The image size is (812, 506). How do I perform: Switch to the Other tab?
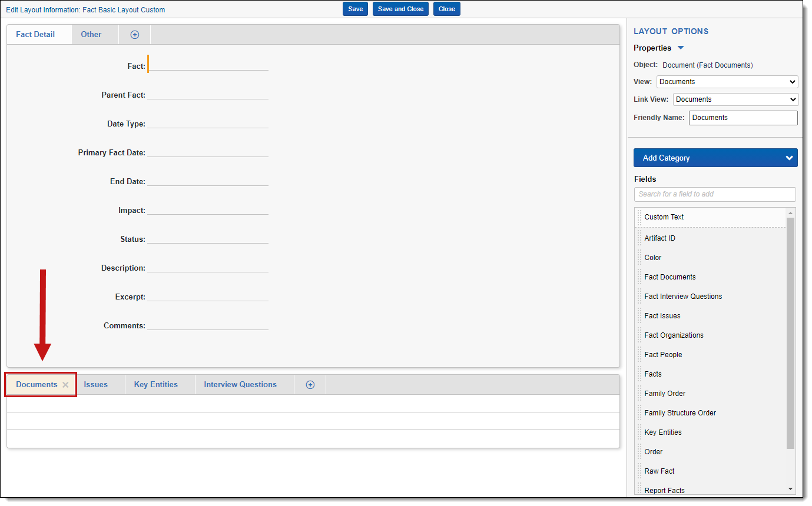click(91, 35)
